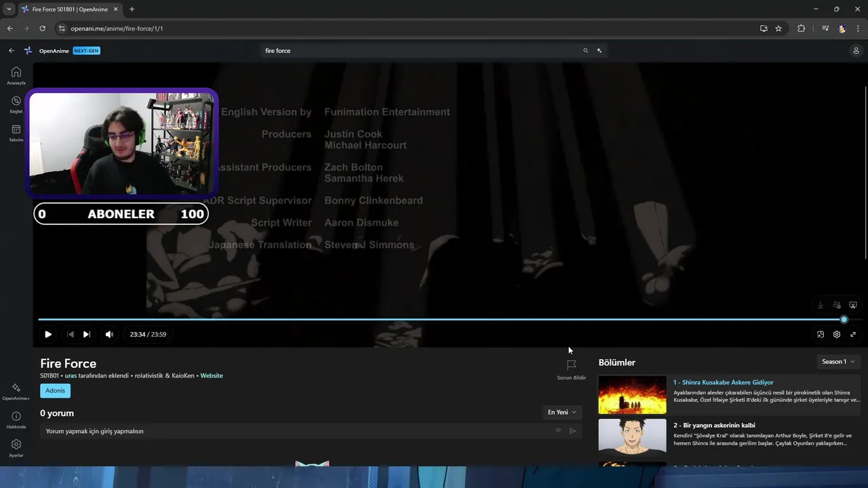This screenshot has width=868, height=488.
Task: Select the Fire Force S01B01 tab
Action: click(x=68, y=9)
